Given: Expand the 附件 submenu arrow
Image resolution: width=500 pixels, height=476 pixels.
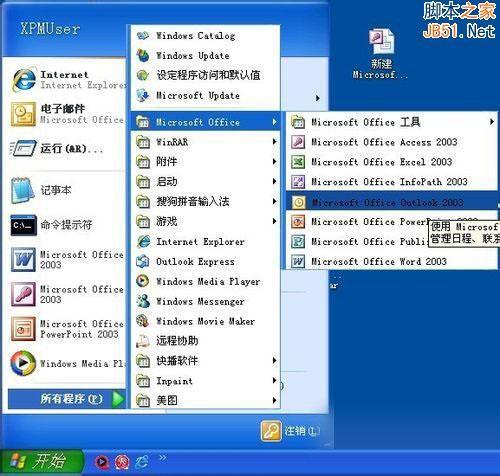Looking at the screenshot, I should 274,162.
